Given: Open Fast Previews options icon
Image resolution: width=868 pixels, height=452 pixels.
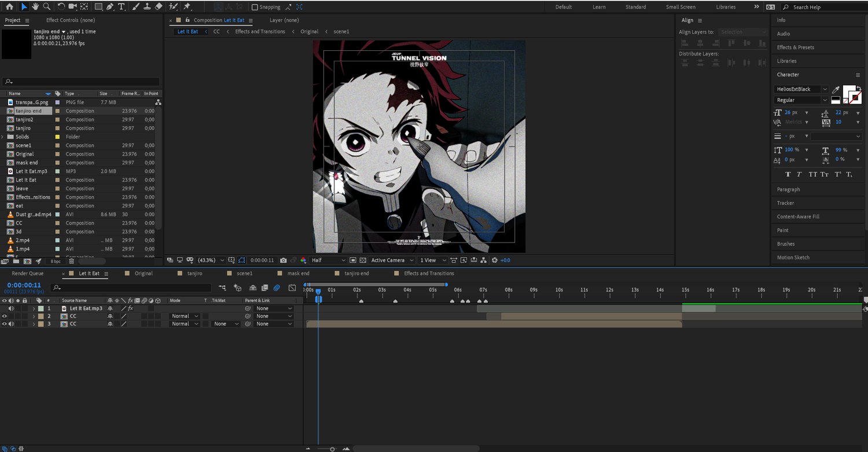Looking at the screenshot, I should coord(464,260).
